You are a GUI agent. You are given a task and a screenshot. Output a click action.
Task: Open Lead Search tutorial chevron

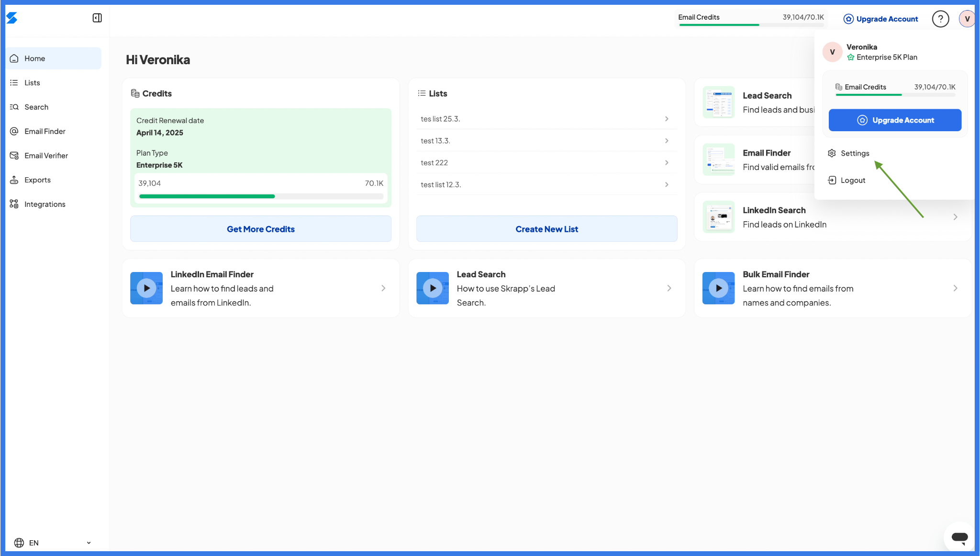[x=669, y=288]
